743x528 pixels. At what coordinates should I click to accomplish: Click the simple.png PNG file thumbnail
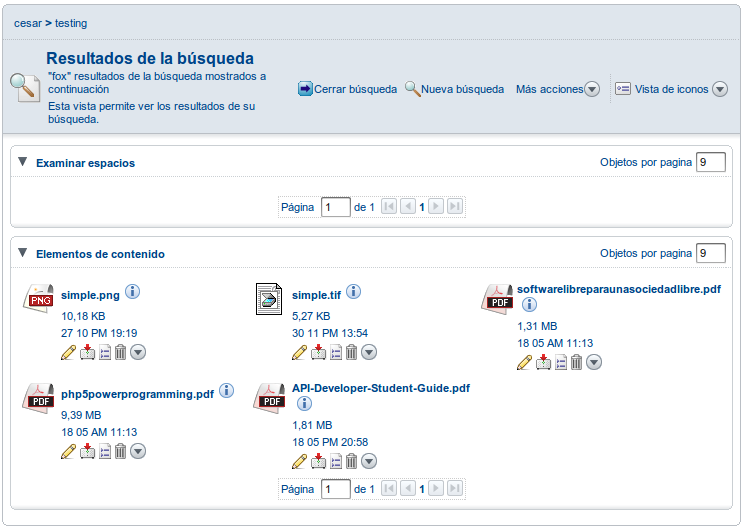[x=38, y=299]
